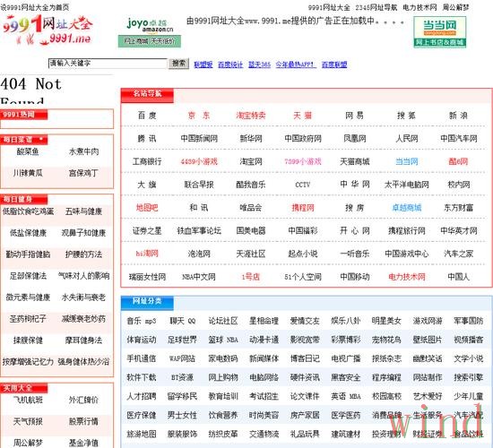Open the 每日健身 section header
The width and height of the screenshot is (493, 448).
[x=24, y=199]
